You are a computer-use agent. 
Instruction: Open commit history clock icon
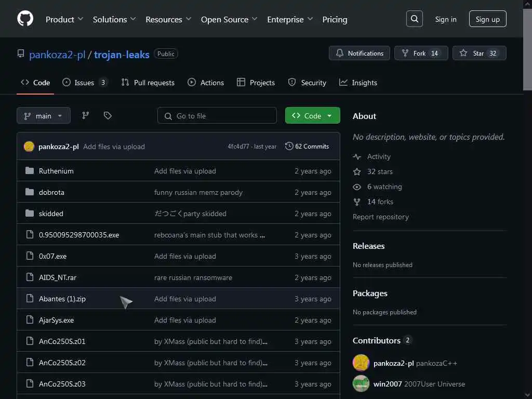coord(289,147)
